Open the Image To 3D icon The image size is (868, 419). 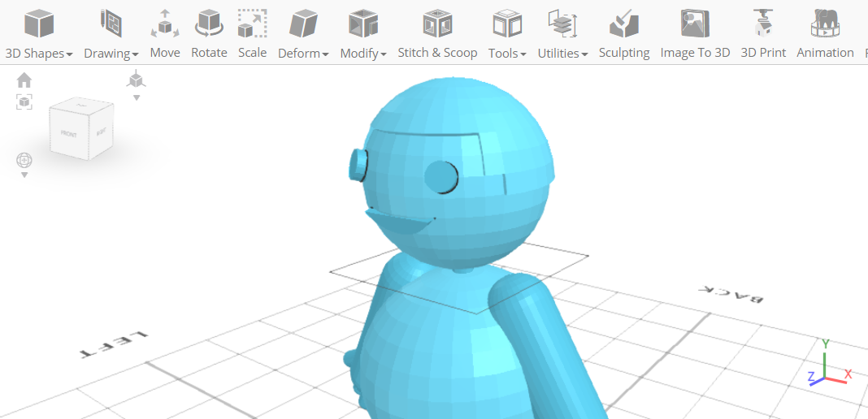click(x=695, y=24)
